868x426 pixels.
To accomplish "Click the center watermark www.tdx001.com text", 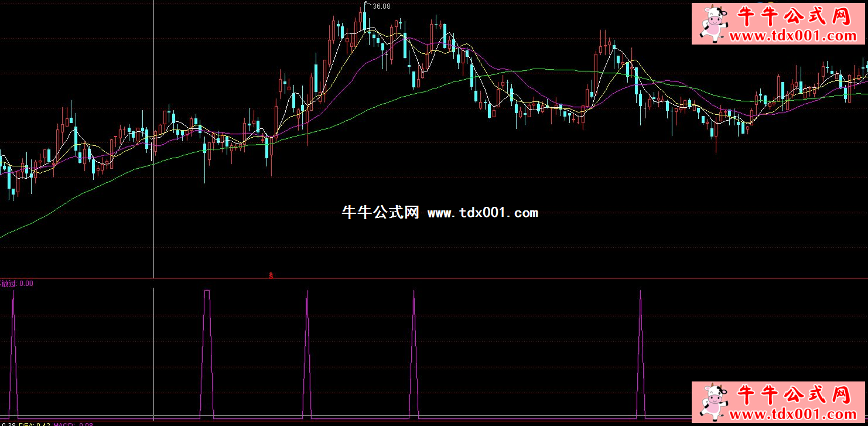I will 483,213.
